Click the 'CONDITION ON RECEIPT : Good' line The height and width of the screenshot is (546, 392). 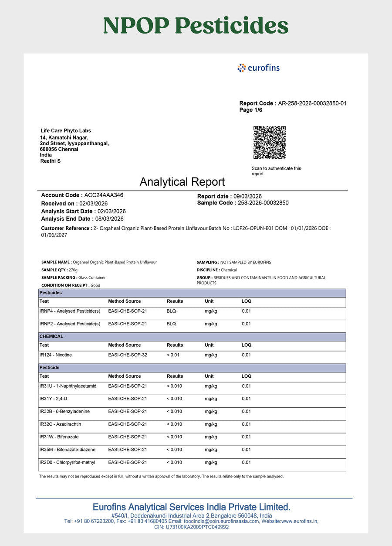pos(71,285)
